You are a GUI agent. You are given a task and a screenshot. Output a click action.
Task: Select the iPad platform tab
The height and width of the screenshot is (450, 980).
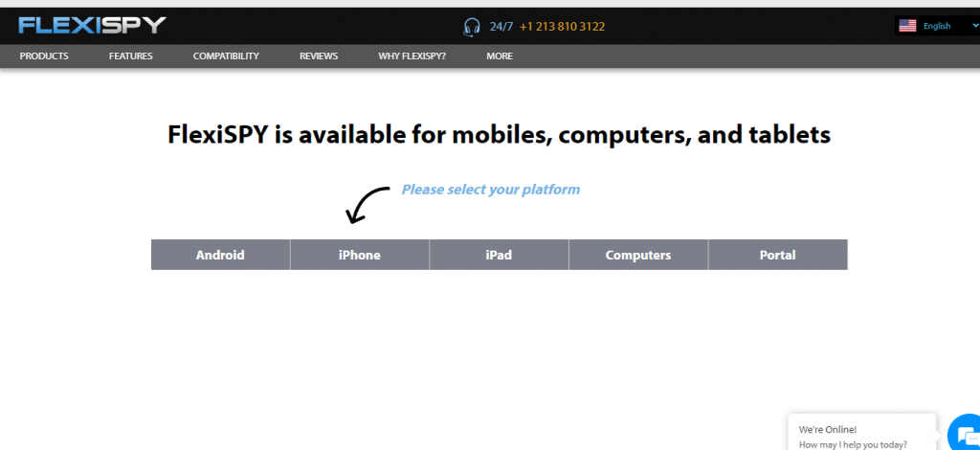[x=500, y=255]
